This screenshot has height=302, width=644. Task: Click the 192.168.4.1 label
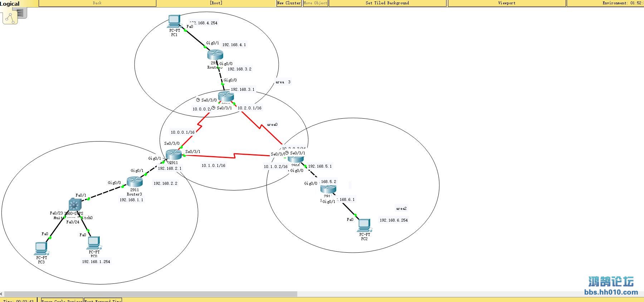(234, 45)
